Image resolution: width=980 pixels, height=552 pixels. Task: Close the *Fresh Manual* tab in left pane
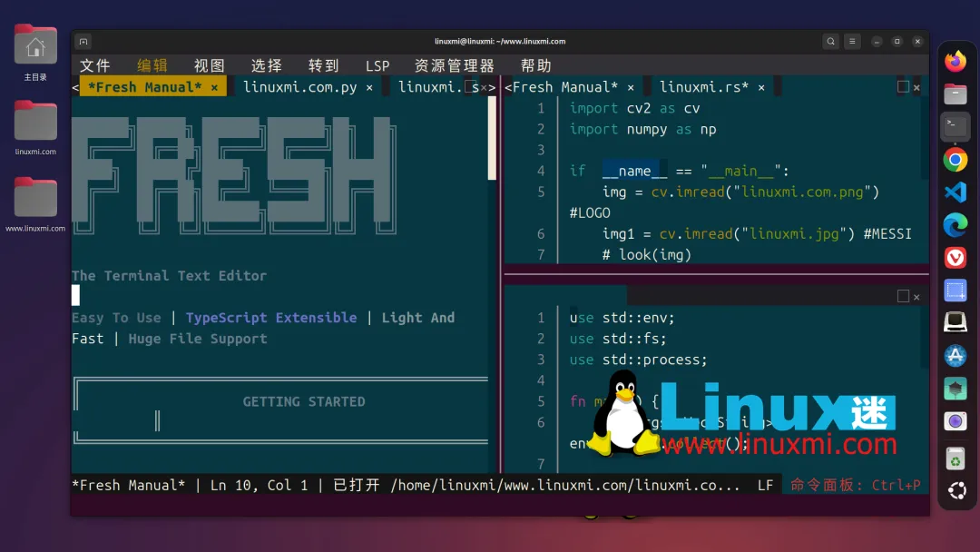pyautogui.click(x=214, y=87)
